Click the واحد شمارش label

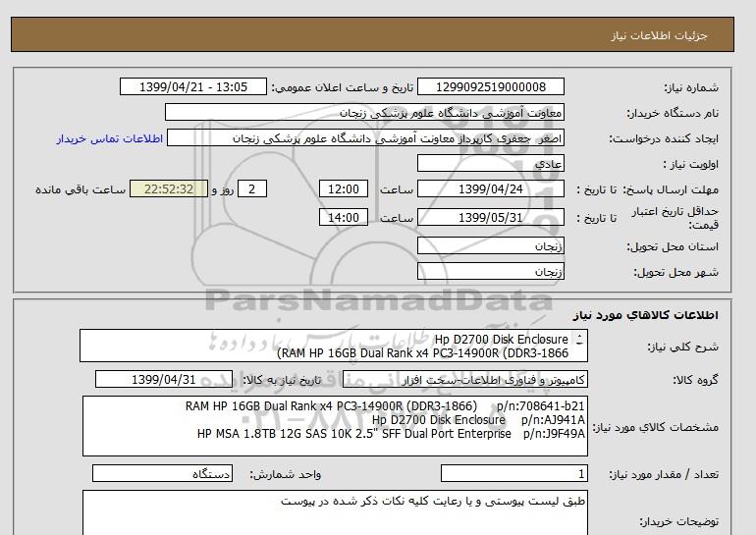(286, 474)
